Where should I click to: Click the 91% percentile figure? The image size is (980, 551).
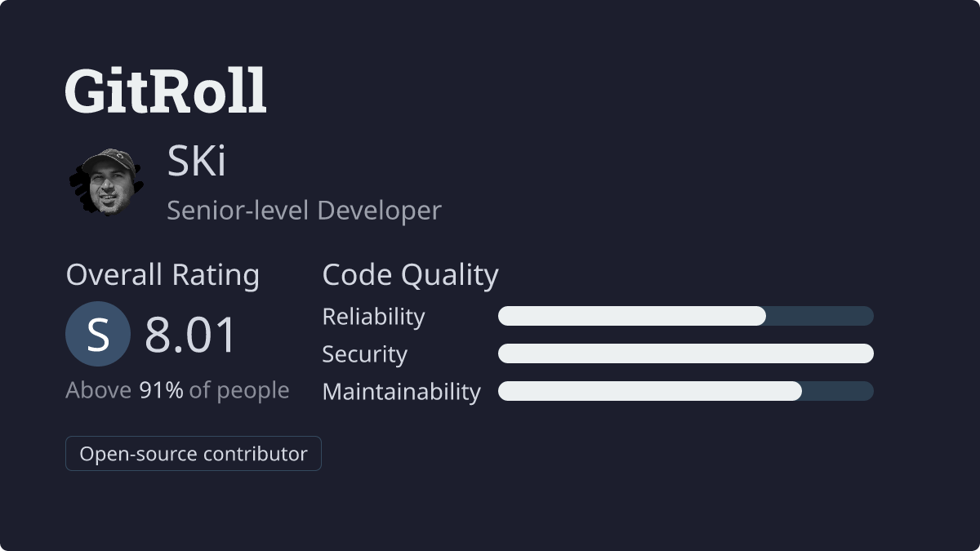(161, 390)
